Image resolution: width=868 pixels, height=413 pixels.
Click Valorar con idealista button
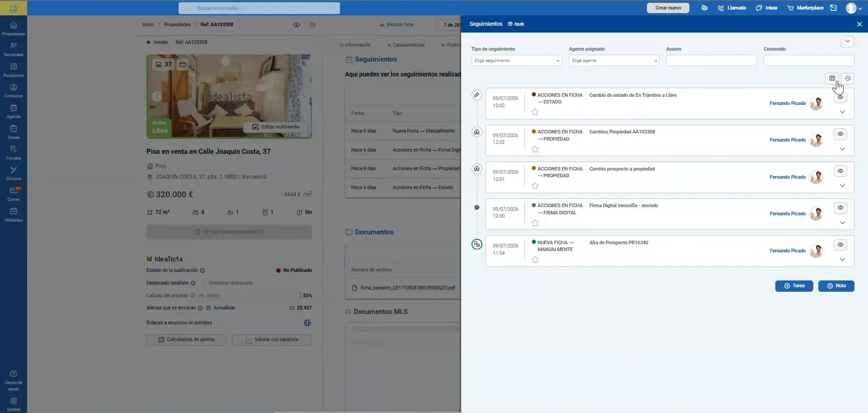272,340
